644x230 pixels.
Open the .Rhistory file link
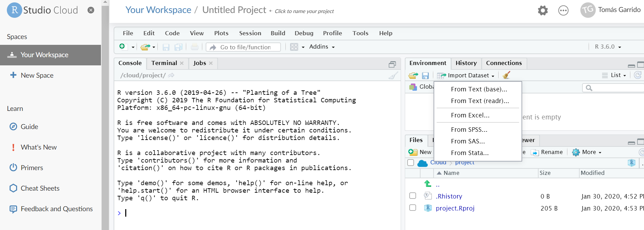449,196
